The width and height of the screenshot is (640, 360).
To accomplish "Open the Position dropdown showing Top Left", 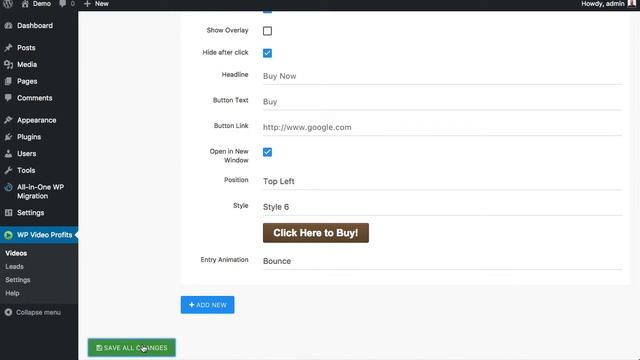I will pos(442,181).
